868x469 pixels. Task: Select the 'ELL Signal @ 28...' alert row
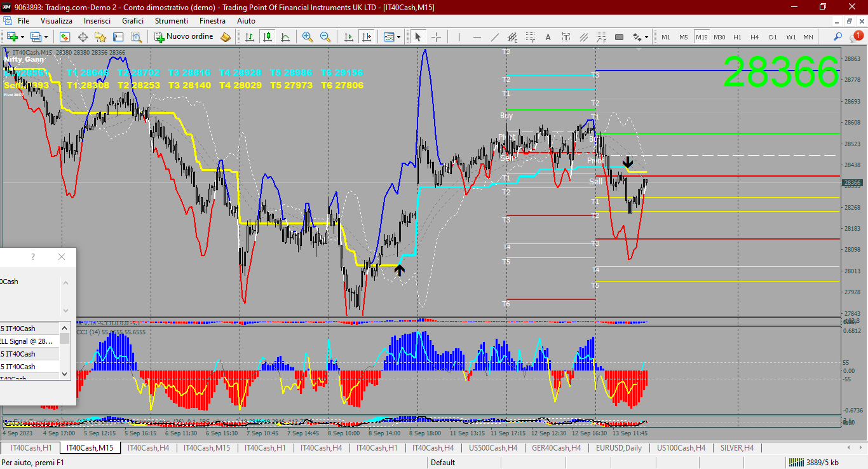pos(29,341)
